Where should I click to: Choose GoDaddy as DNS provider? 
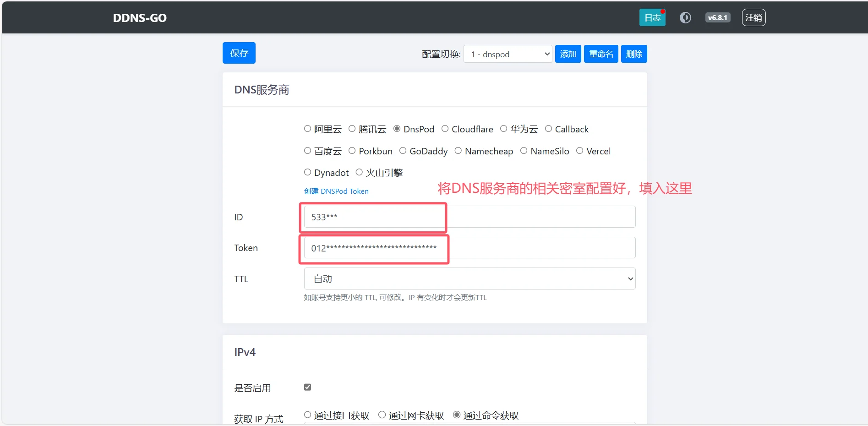403,151
